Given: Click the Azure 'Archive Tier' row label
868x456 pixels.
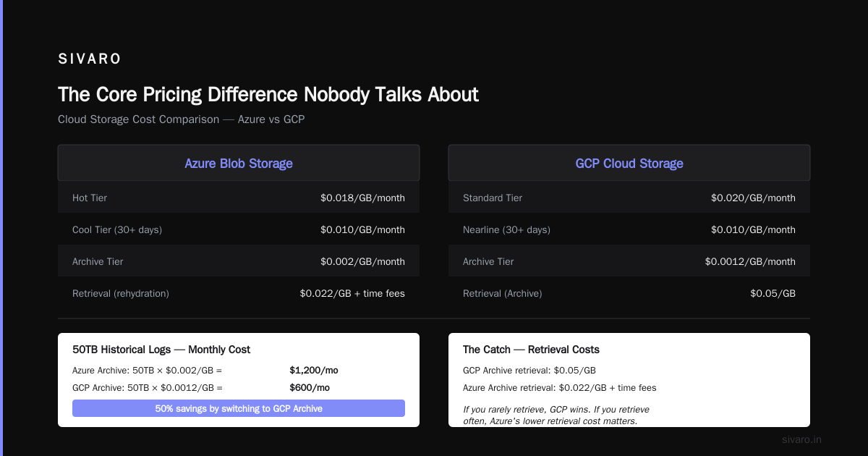Looking at the screenshot, I should [x=98, y=261].
